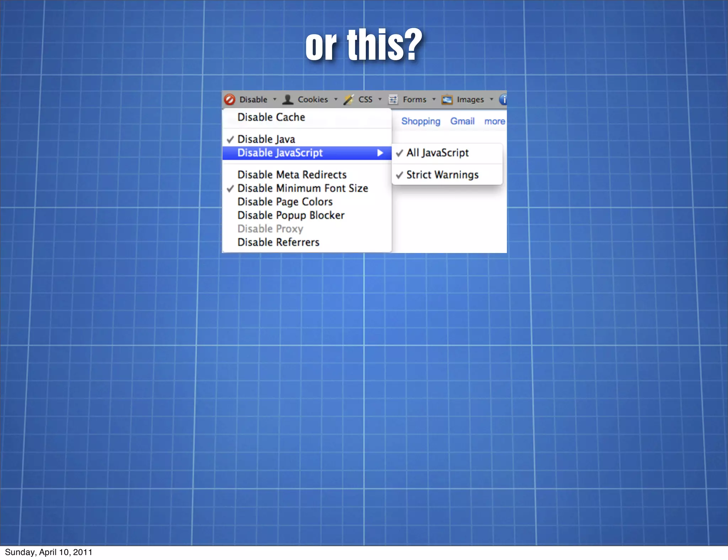Expand the Forms dropdown arrow

tap(434, 99)
